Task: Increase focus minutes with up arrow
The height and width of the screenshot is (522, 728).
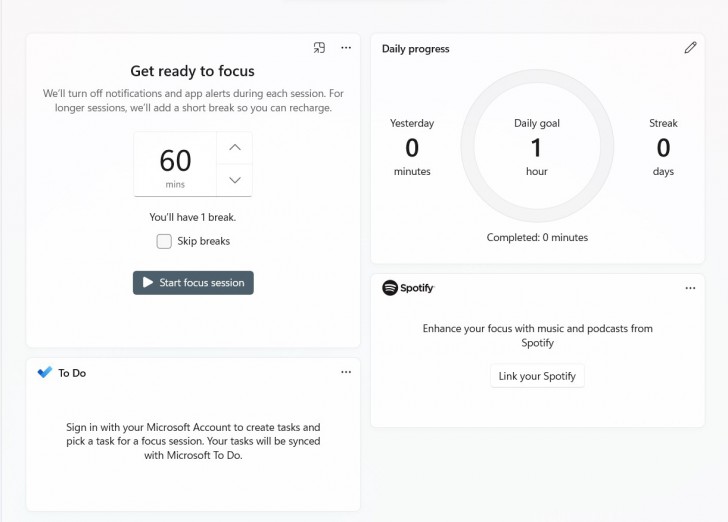Action: (x=235, y=148)
